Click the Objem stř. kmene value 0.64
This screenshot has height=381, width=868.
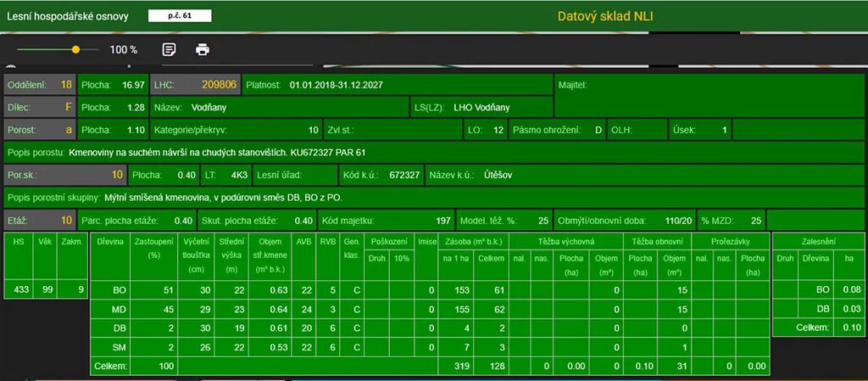click(x=280, y=309)
